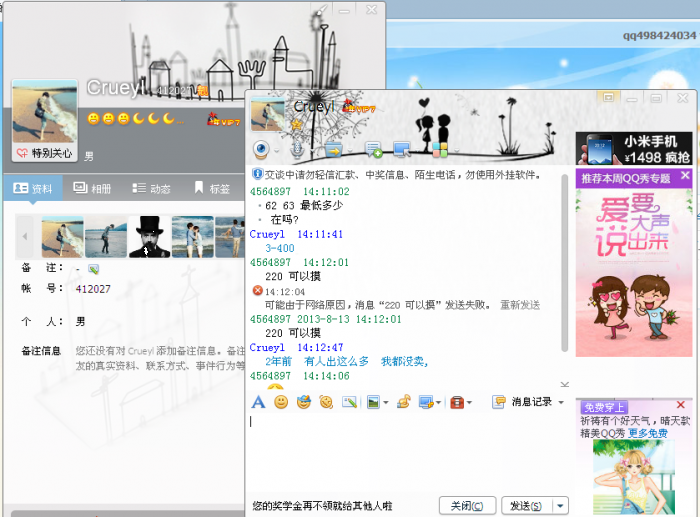The image size is (700, 517).
Task: Click the 关闭(C) button
Action: pos(467,506)
